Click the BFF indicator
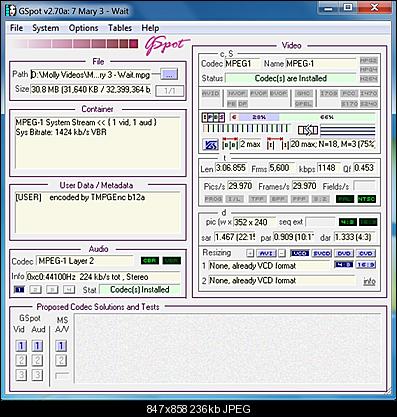Image resolution: width=397 pixels, height=417 pixels. pos(278,199)
